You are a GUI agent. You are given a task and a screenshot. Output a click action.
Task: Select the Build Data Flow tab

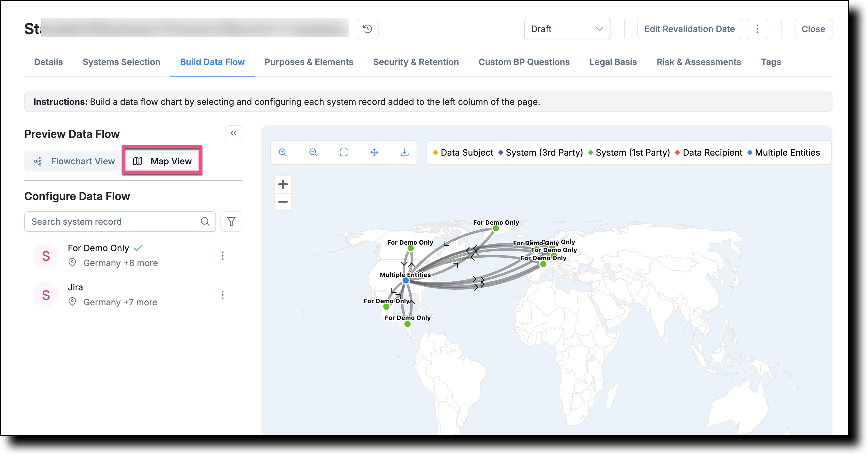point(212,62)
